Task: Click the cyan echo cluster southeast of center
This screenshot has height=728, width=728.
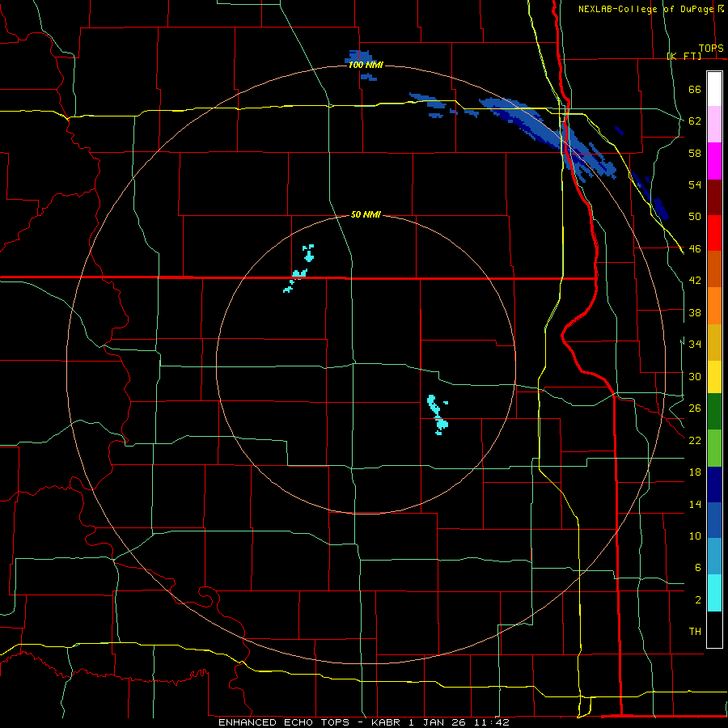Action: pos(438,415)
